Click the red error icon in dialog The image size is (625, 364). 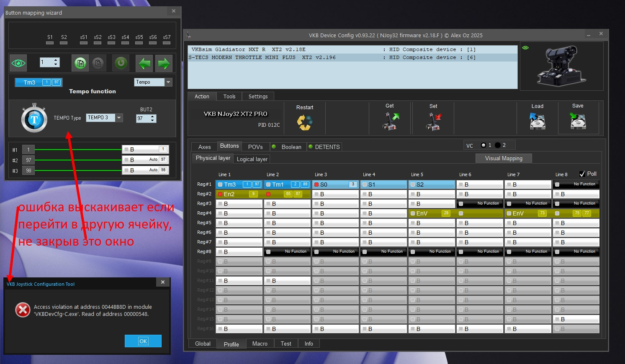point(23,310)
